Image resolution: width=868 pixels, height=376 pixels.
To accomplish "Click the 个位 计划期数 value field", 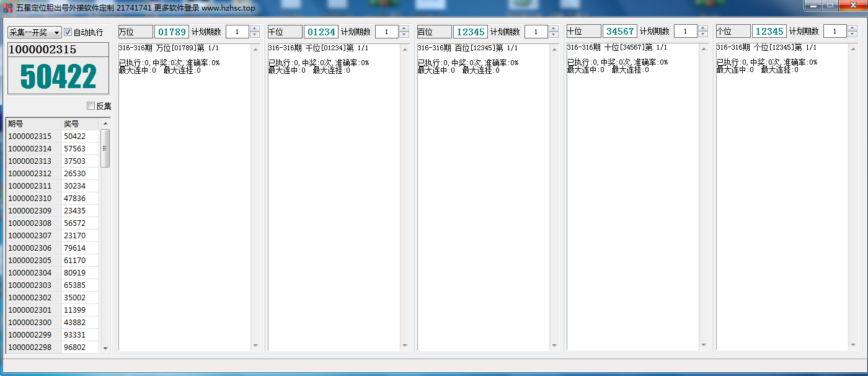I will click(x=835, y=32).
